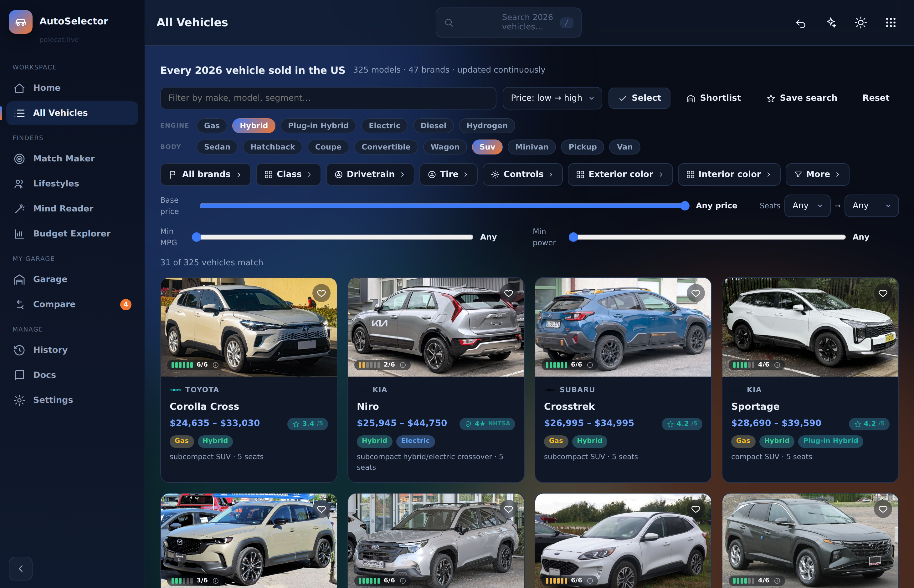Toggle the Hydrogen engine filter chip
Screen dimensions: 914x588
pos(487,126)
